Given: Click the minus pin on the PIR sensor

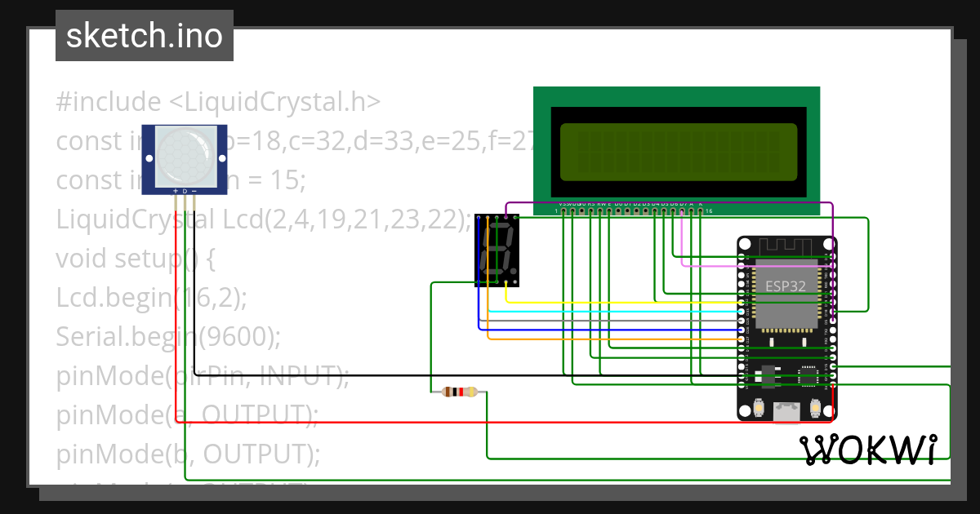Looking at the screenshot, I should [194, 193].
